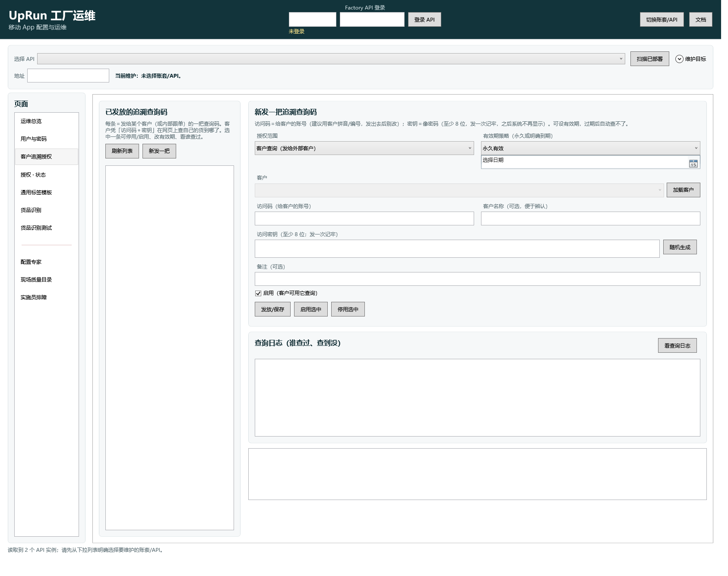Open 现场质量目录 page

(x=47, y=280)
